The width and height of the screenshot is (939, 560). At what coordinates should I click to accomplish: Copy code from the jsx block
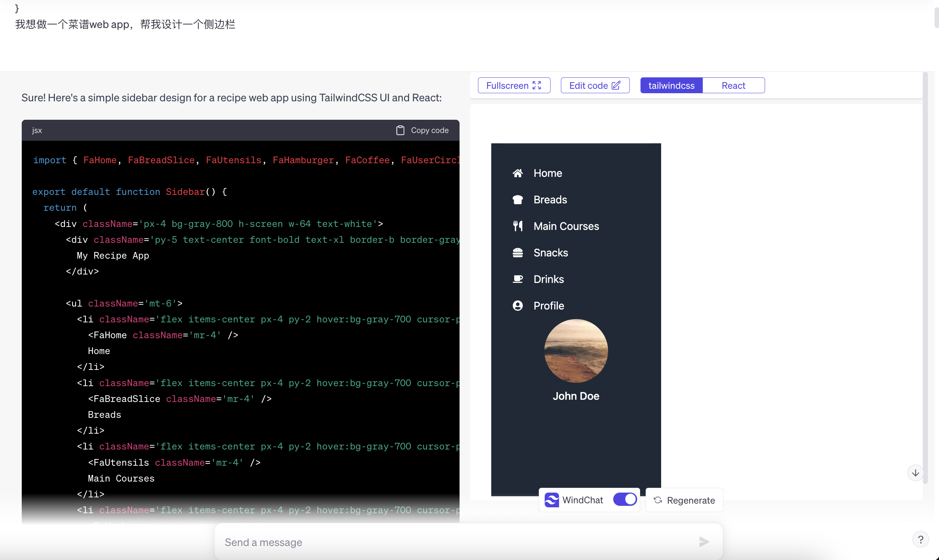click(422, 130)
